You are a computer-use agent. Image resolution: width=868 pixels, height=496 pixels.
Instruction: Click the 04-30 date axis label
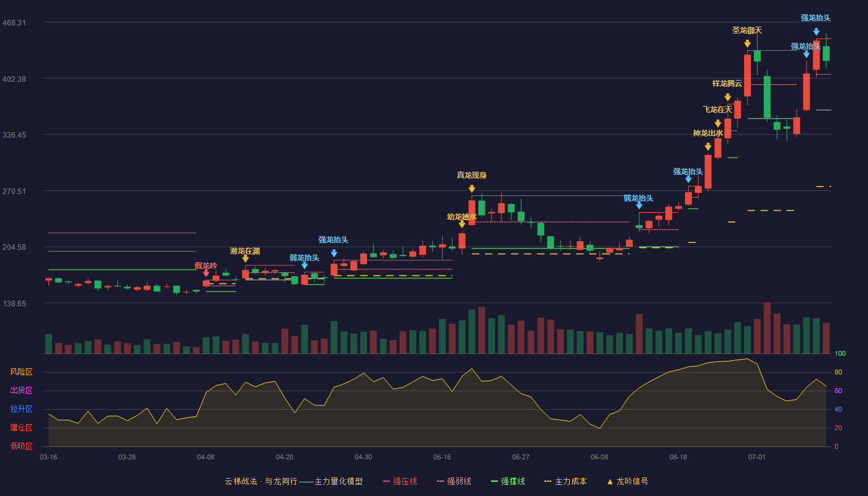(363, 457)
